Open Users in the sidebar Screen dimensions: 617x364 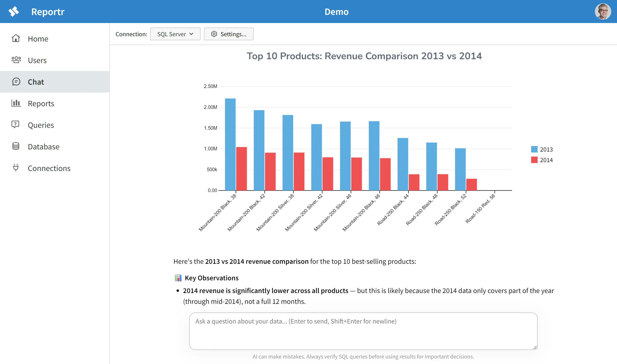(55, 60)
